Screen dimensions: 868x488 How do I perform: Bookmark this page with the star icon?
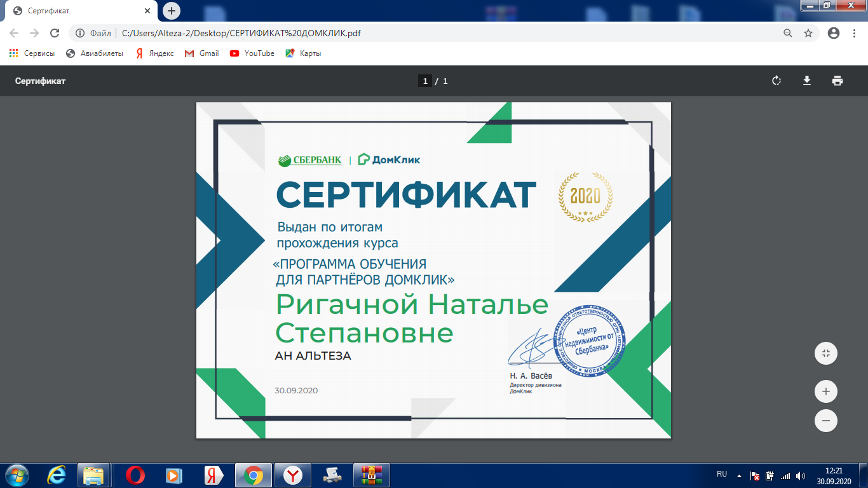coord(808,33)
